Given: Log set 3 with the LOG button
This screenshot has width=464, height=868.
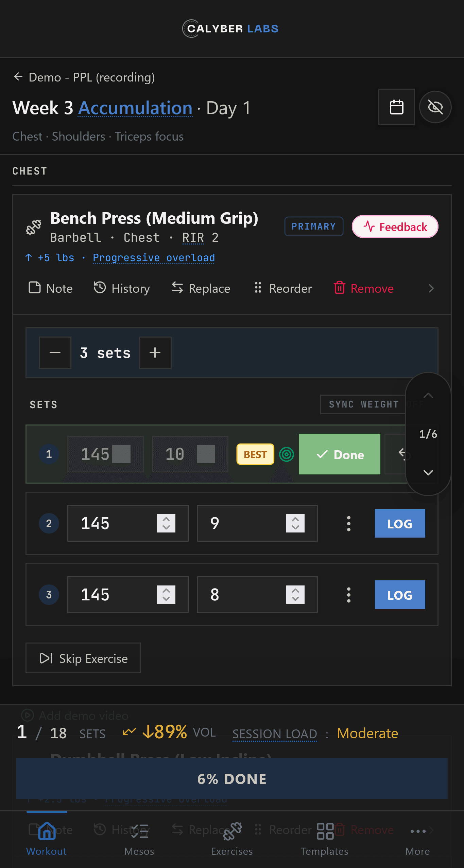Looking at the screenshot, I should pos(400,595).
